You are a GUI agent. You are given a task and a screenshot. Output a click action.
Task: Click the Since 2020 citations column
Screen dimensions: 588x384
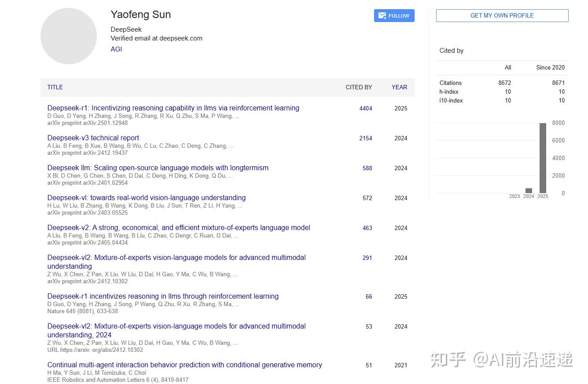pyautogui.click(x=550, y=67)
